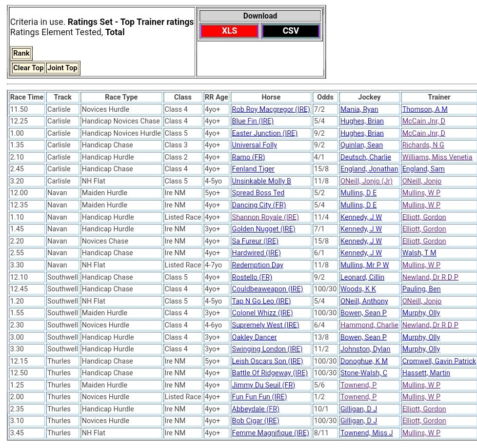Click the Joint Top button
Viewport: 477px width, 448px height.
pos(62,68)
